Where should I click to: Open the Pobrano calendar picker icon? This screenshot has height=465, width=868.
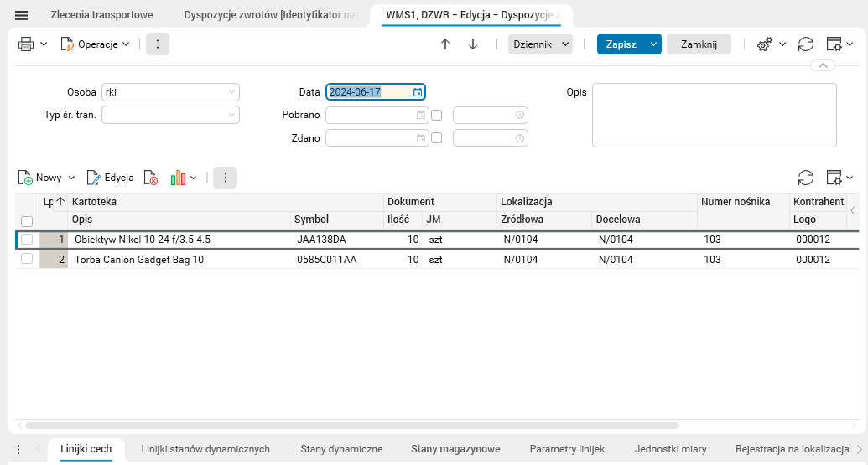click(x=421, y=115)
